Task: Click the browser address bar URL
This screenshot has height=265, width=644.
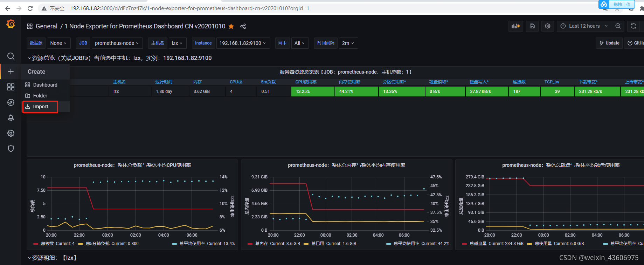Action: pyautogui.click(x=190, y=8)
